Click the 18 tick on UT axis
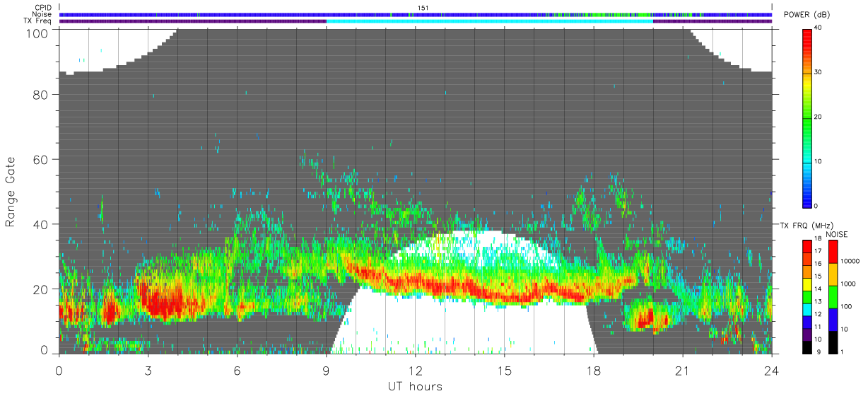868x401 pixels. click(x=594, y=370)
